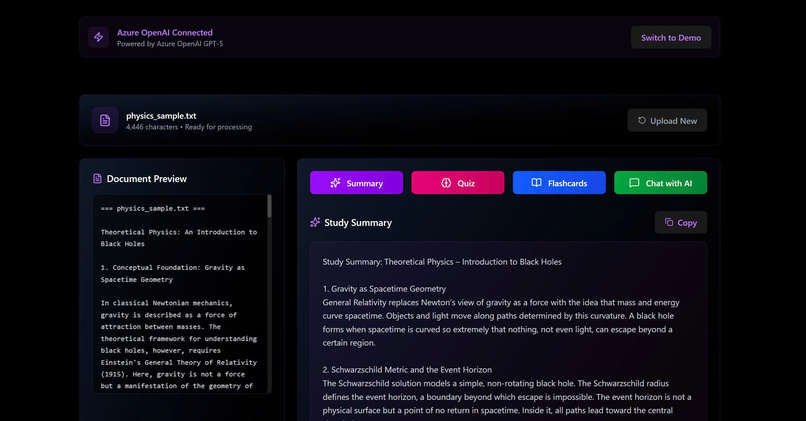Upload a new document

tap(667, 121)
